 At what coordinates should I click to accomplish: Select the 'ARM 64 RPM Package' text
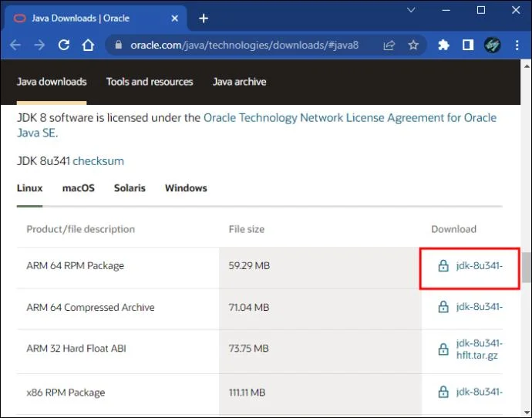(x=76, y=265)
